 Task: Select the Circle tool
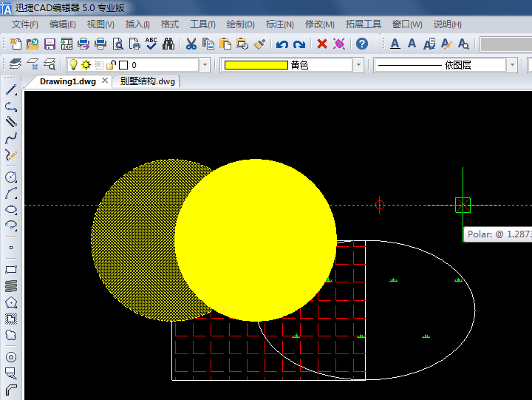click(11, 177)
